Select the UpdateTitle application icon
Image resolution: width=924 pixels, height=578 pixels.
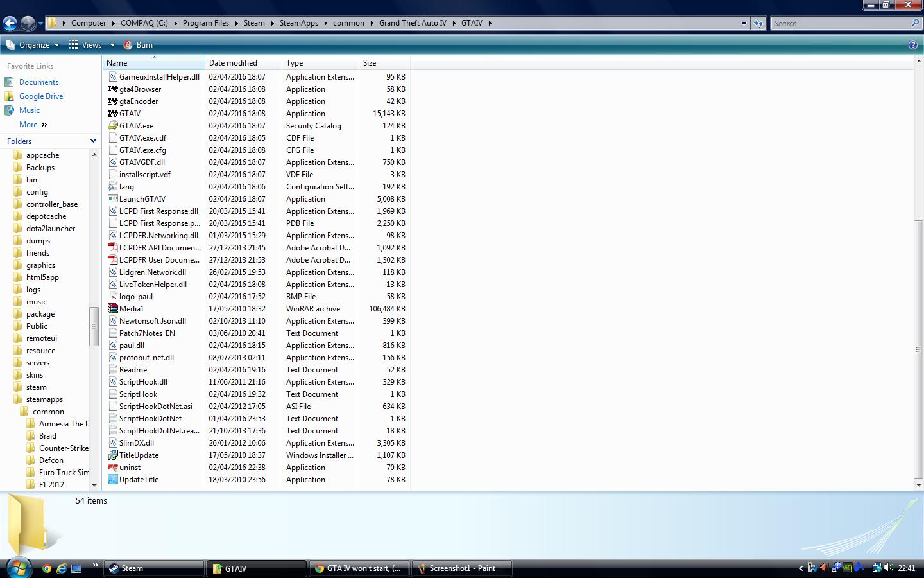(113, 480)
